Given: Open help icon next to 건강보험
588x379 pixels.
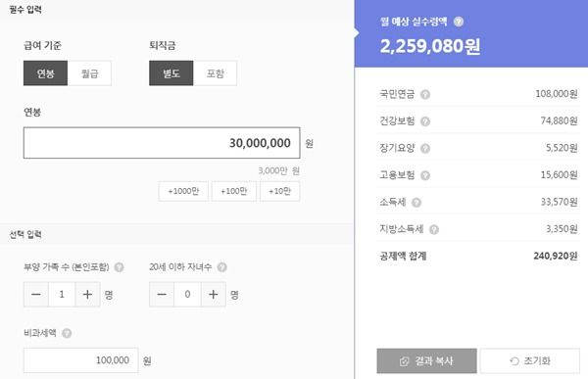Looking at the screenshot, I should click(x=425, y=121).
